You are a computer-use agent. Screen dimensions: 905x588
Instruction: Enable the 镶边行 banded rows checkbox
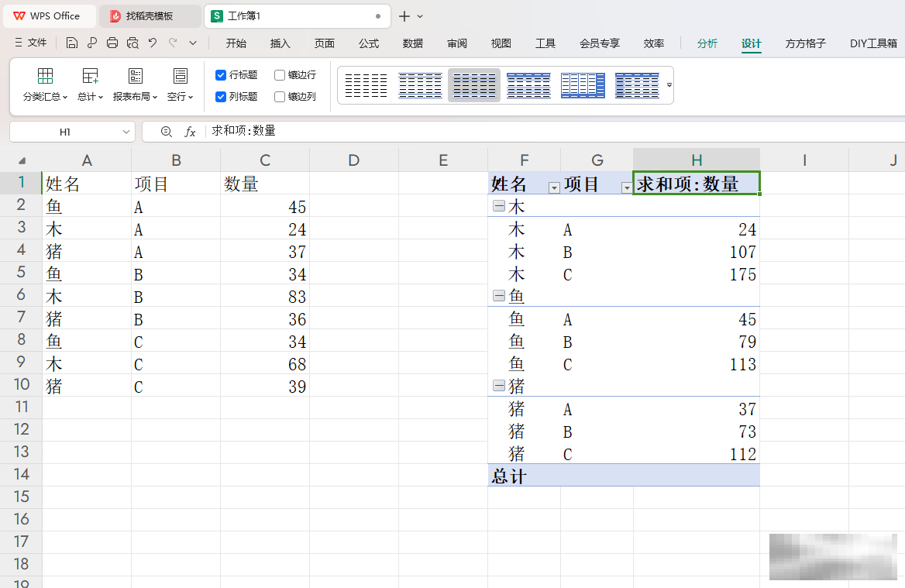click(280, 75)
